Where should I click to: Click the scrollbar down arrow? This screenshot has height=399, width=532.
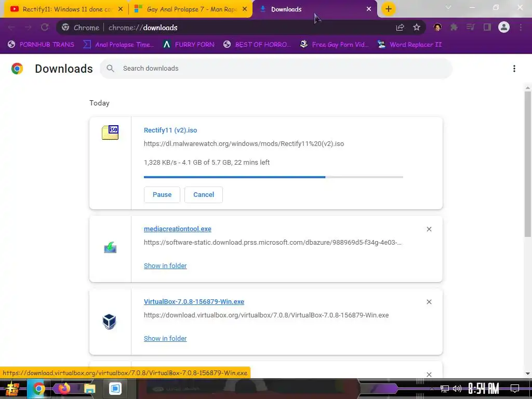pos(528,374)
